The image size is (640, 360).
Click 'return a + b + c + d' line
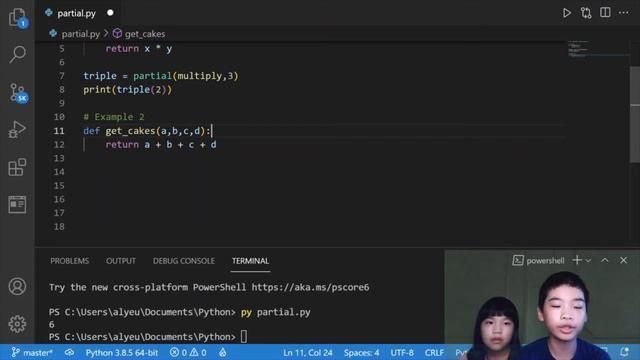pyautogui.click(x=161, y=144)
